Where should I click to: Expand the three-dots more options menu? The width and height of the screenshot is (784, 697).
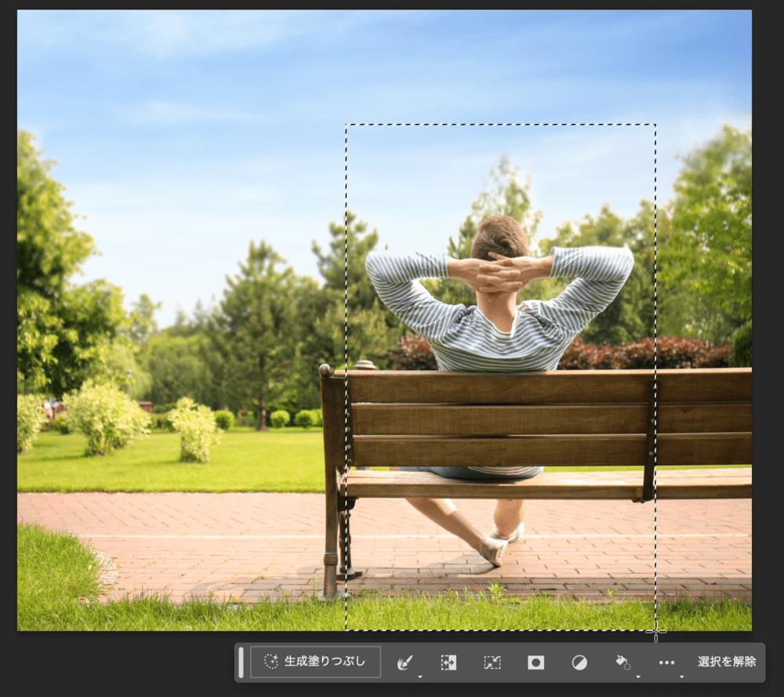[666, 663]
